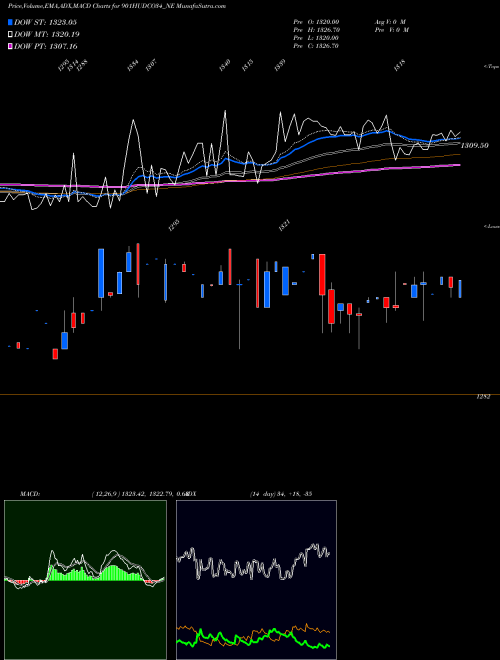Click the white ADX line in ADX panel
This screenshot has width=500, height=660.
coord(253,563)
